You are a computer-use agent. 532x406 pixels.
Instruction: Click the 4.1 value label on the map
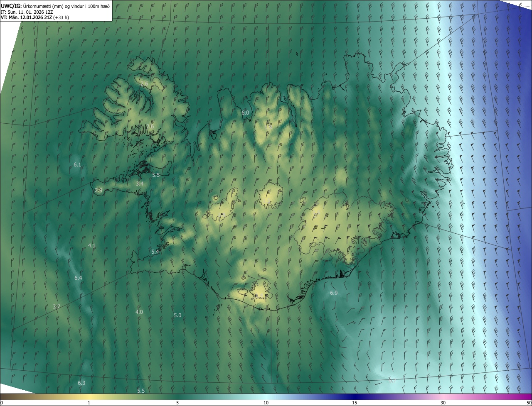tap(92, 245)
